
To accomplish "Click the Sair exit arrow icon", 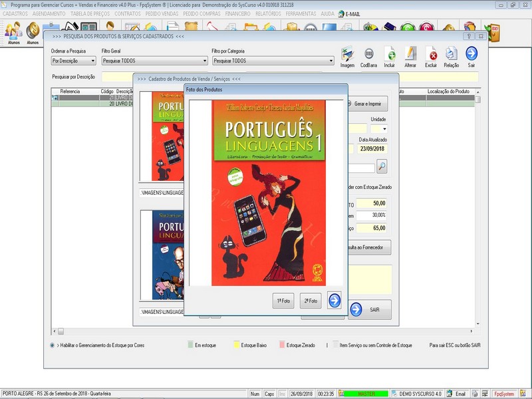I will tap(471, 55).
